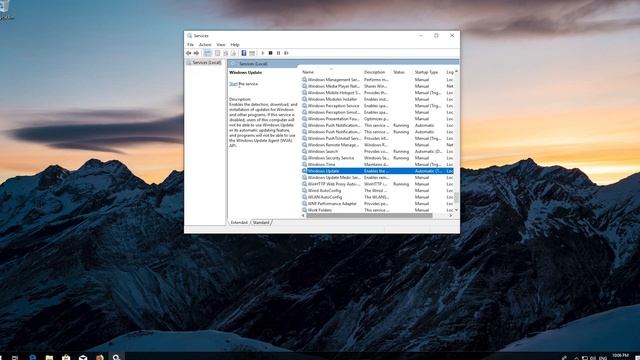Toggle the Action Pane toolbar icon

pyautogui.click(x=252, y=53)
